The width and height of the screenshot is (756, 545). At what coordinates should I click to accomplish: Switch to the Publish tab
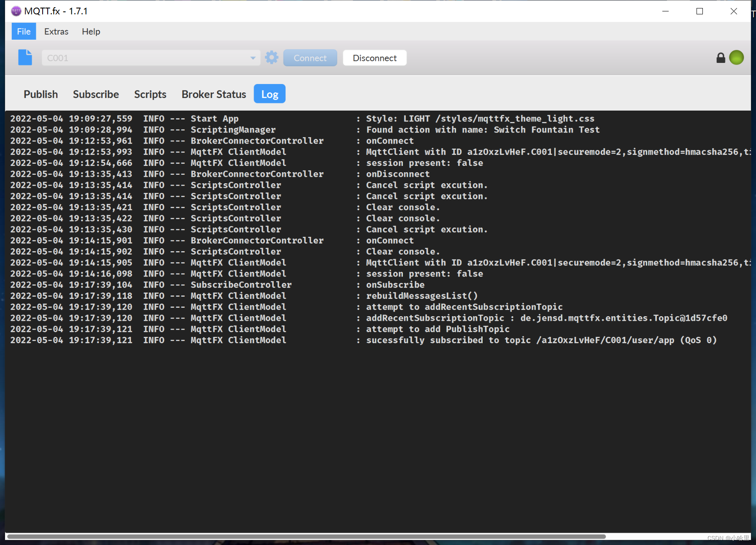tap(40, 94)
